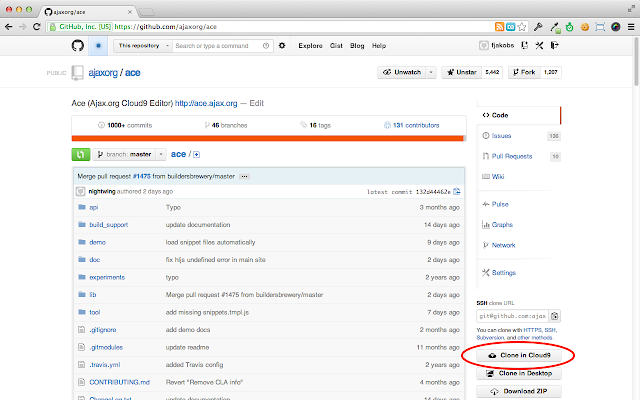Screen dimensions: 640x400
Task: Click the key extension icon in Chrome toolbar
Action: point(538,27)
